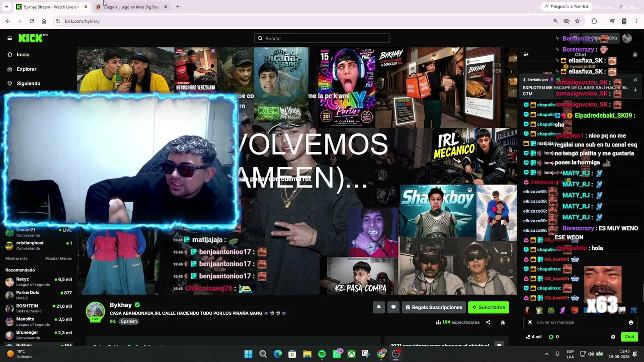Hide the pinned chat message

[x=635, y=80]
